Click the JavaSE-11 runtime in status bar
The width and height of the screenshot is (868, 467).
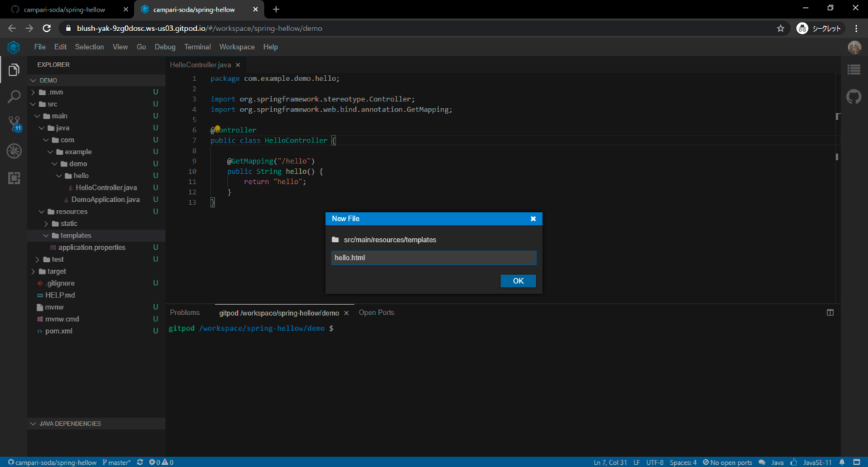818,462
